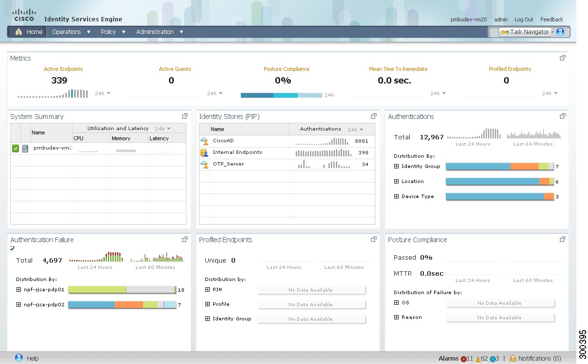
Task: Click the green status check for pmbudev-vm
Action: pos(16,149)
